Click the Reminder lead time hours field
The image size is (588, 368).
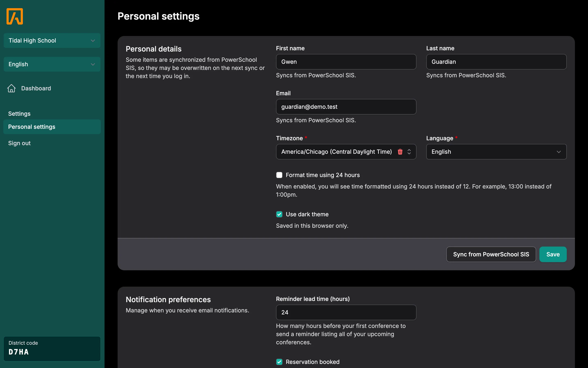346,312
